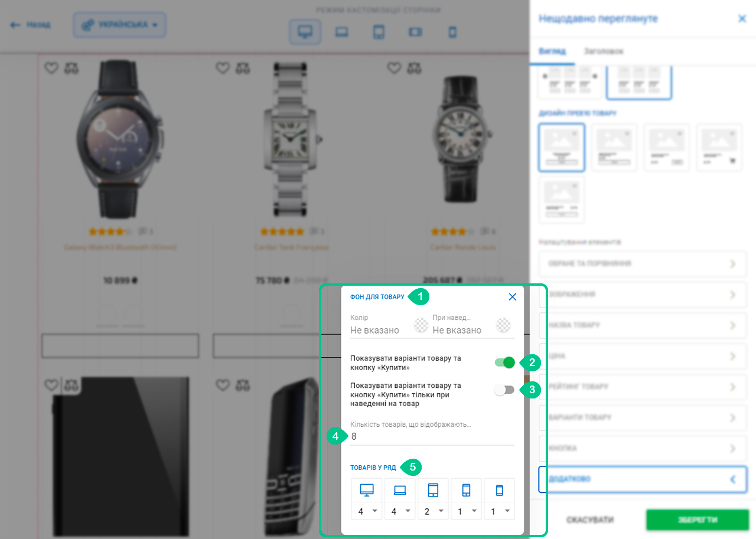The height and width of the screenshot is (539, 756).
Task: Go back with the 'Назад' arrow link
Action: [30, 25]
